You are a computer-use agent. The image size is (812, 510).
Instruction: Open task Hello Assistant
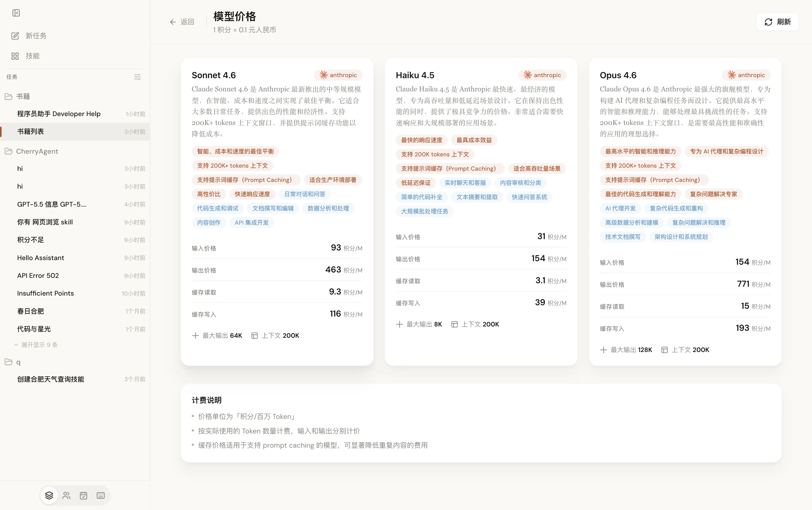point(75,258)
